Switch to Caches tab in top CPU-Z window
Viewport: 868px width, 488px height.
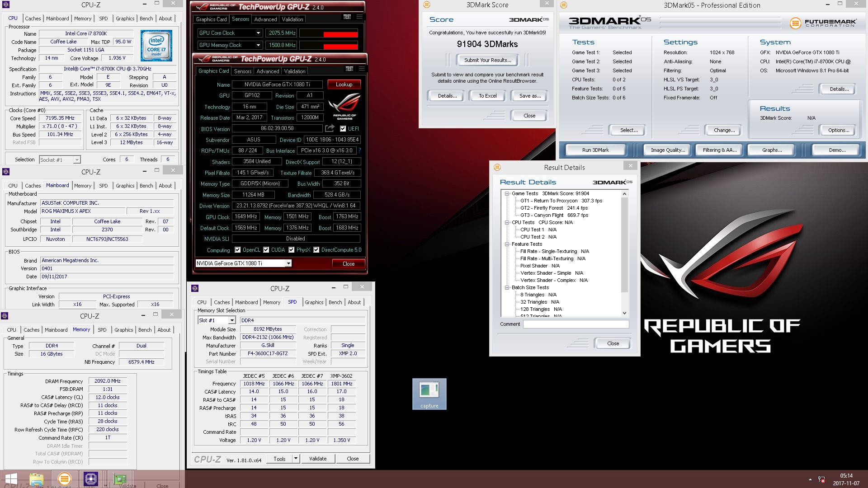pyautogui.click(x=33, y=19)
